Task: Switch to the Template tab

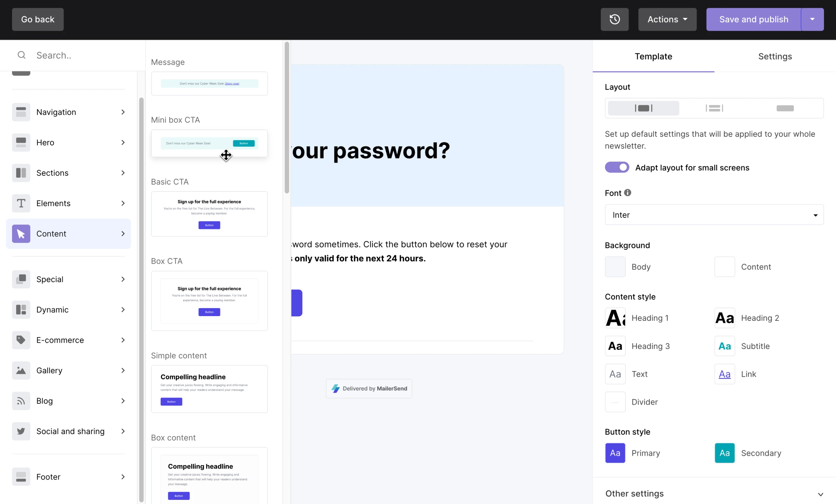Action: point(653,56)
